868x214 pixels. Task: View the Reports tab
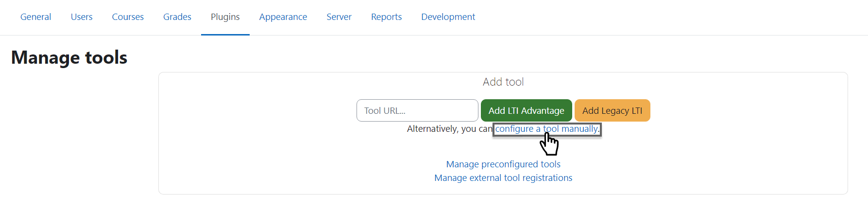(x=386, y=17)
